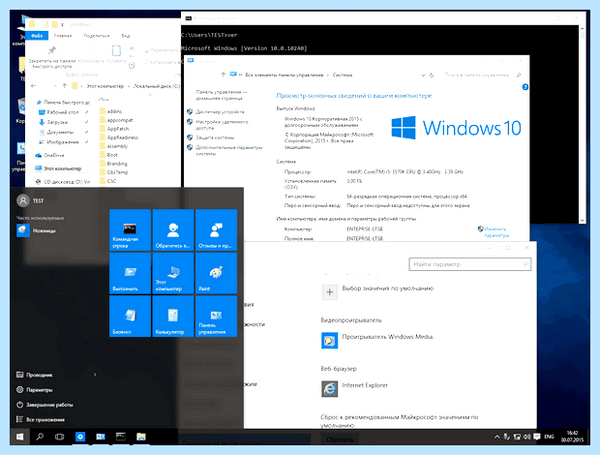Show hidden tray icons chevron
This screenshot has width=600, height=455.
497,437
